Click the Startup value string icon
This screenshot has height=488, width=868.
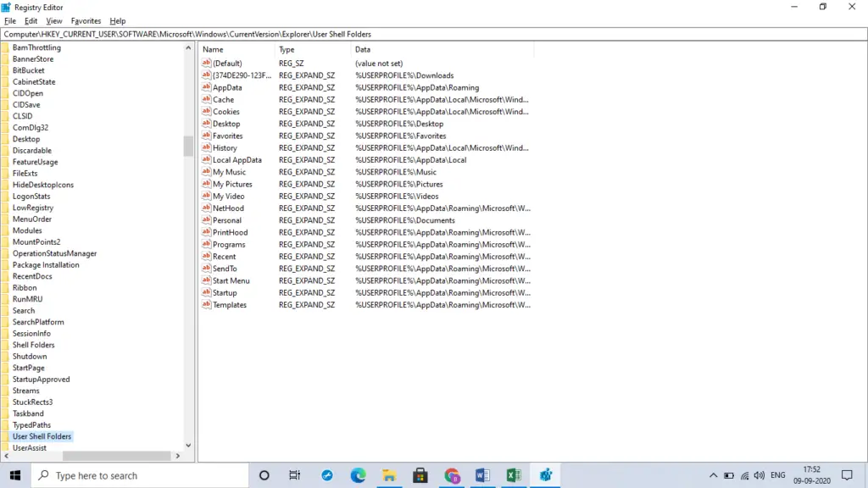pyautogui.click(x=206, y=292)
